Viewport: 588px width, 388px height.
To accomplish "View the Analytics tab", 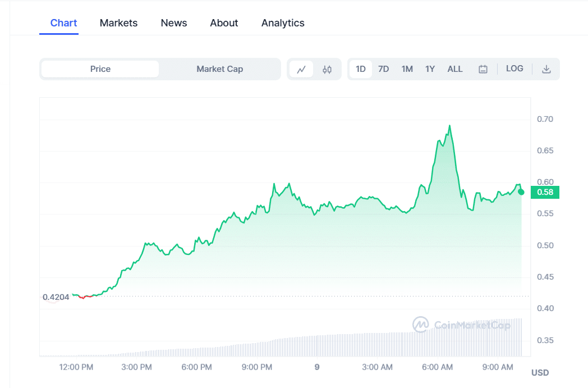I will click(x=283, y=23).
